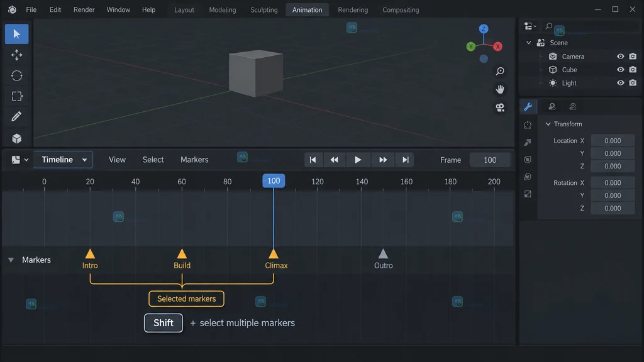Click the Location X value field
The width and height of the screenshot is (644, 362).
pyautogui.click(x=613, y=141)
